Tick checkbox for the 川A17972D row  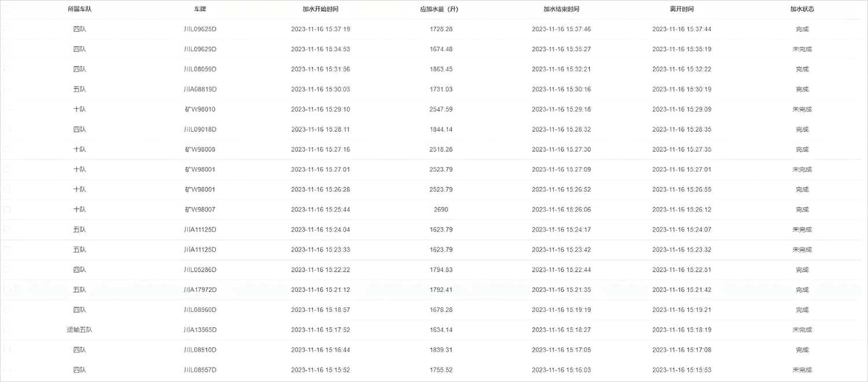click(7, 290)
